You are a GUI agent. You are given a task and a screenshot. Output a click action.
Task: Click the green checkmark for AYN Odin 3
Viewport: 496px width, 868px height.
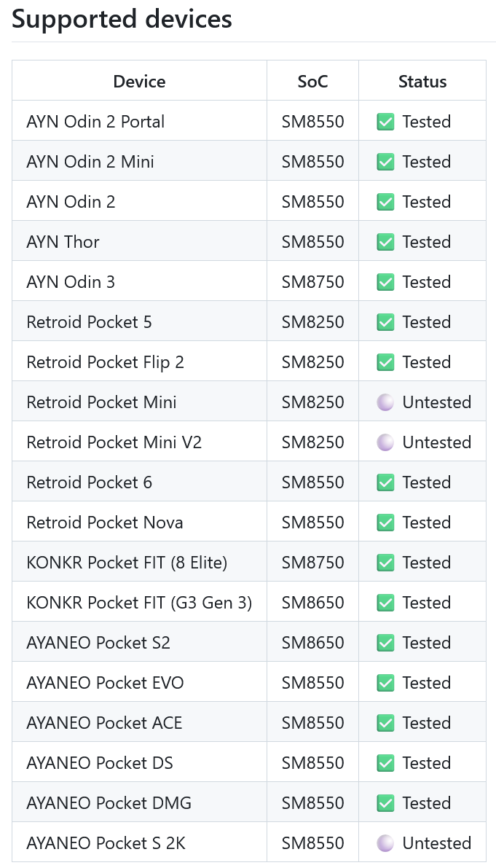tap(385, 282)
